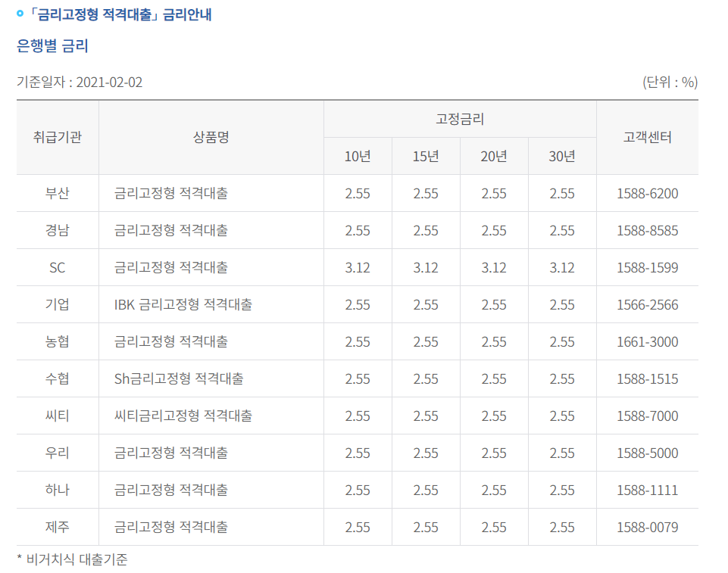Click the 경남 30년 rate '2.55'

coord(562,231)
